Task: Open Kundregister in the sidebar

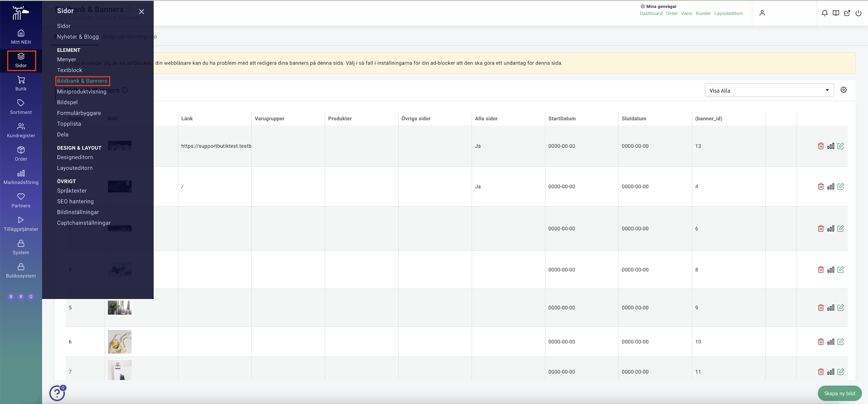Action: click(21, 130)
